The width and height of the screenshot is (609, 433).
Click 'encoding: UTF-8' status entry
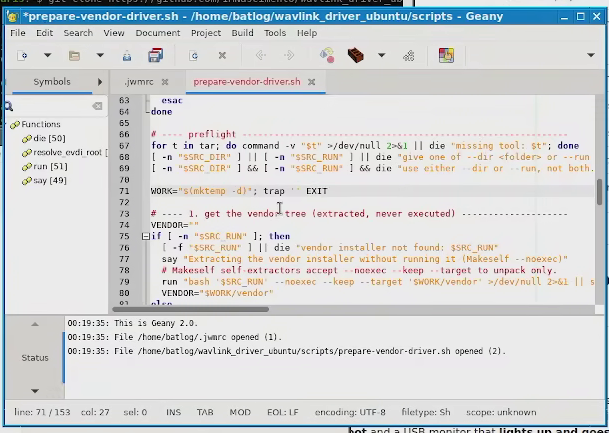pos(350,412)
